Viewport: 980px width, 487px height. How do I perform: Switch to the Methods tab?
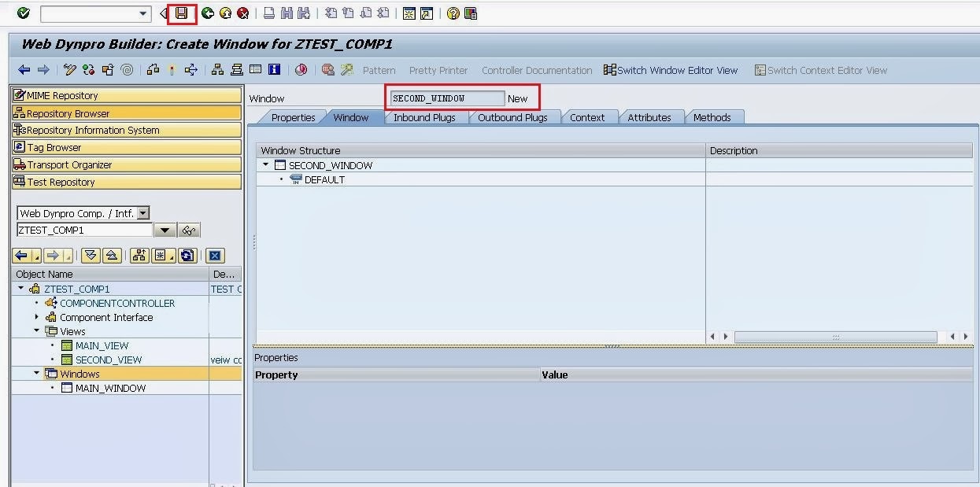click(712, 117)
